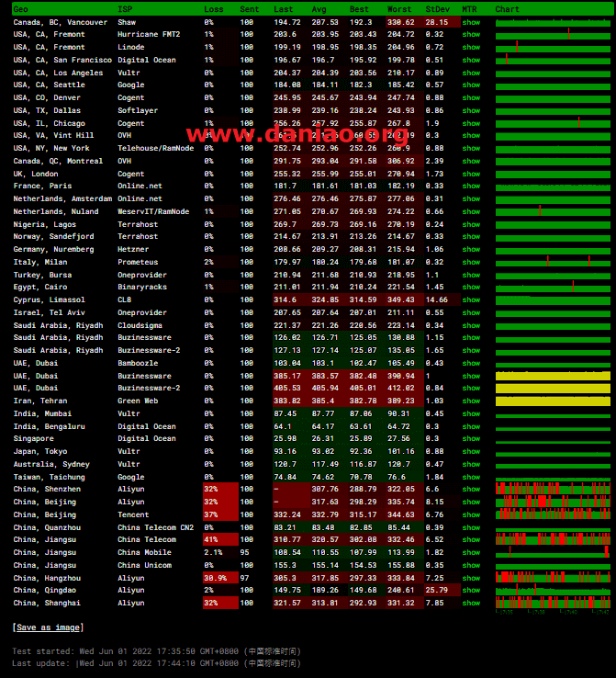The height and width of the screenshot is (678, 616).
Task: Show MTR for Germany Nuremberg Hetzner
Action: (471, 249)
